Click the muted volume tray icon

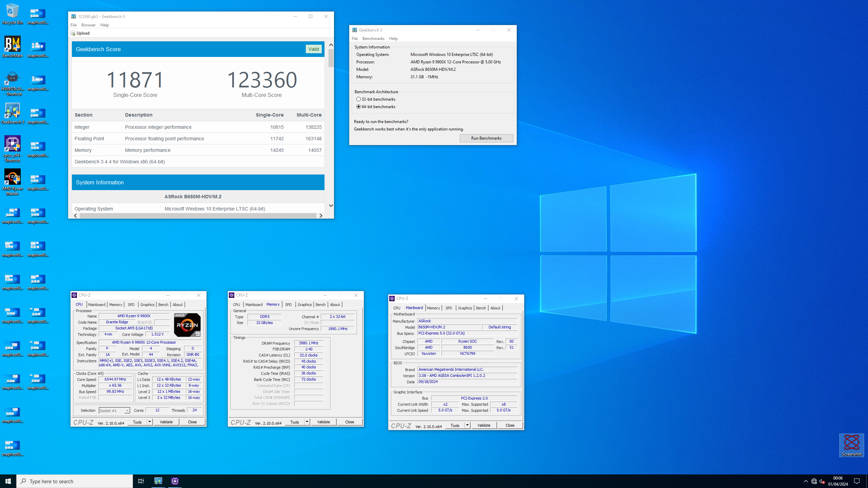(x=822, y=481)
